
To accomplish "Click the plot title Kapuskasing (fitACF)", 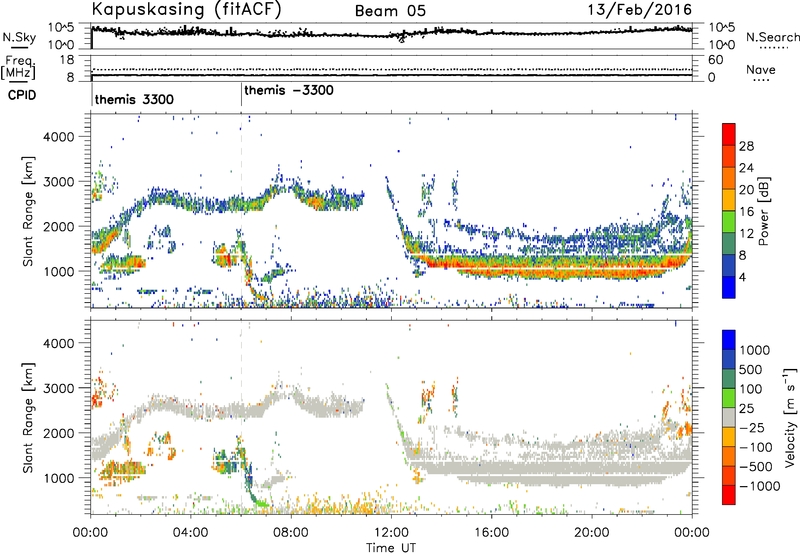I will [187, 10].
